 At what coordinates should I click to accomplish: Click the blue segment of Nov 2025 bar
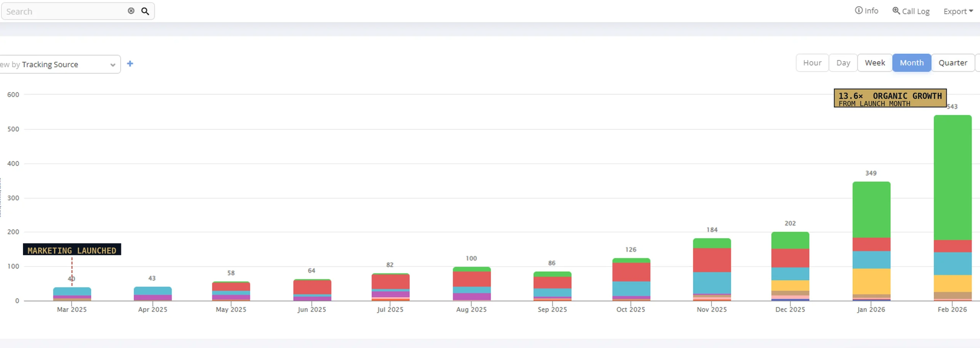(x=712, y=283)
